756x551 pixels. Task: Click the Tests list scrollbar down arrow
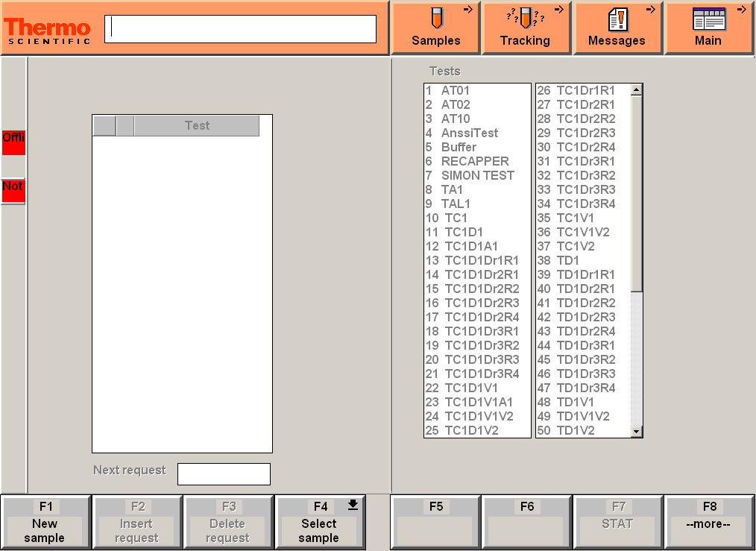(x=636, y=431)
